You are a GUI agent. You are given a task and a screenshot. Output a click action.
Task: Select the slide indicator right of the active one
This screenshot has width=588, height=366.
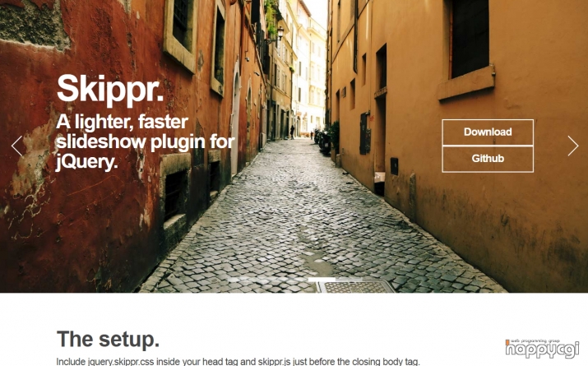pyautogui.click(x=350, y=280)
